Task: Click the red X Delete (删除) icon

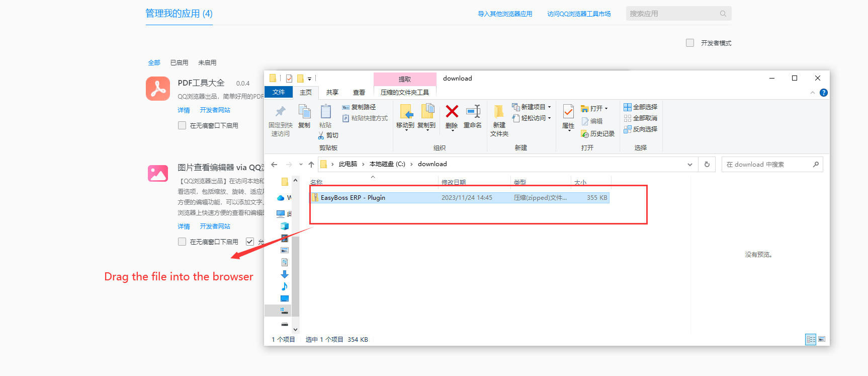Action: pos(452,111)
